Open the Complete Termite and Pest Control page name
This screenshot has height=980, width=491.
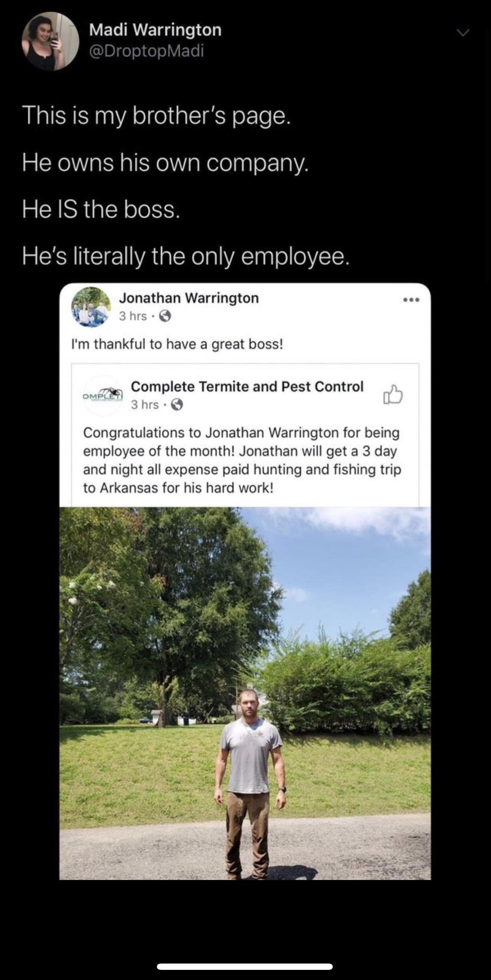click(x=247, y=386)
